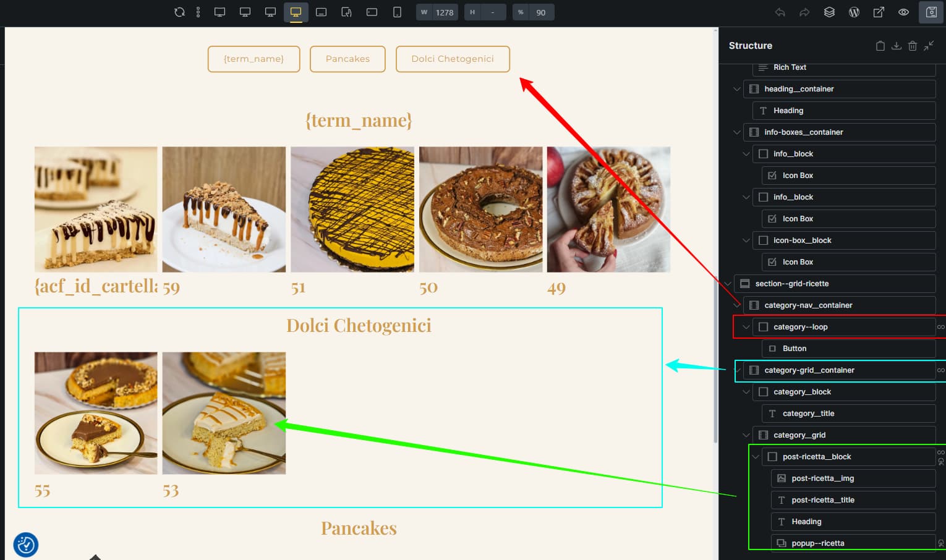This screenshot has width=946, height=560.
Task: Click the canvas width input field
Action: 445,12
